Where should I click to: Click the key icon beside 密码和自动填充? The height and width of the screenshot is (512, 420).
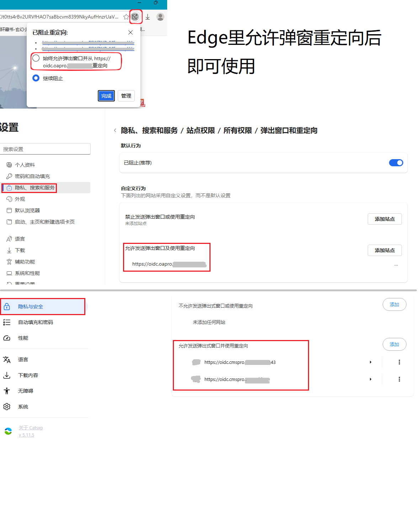coord(9,176)
